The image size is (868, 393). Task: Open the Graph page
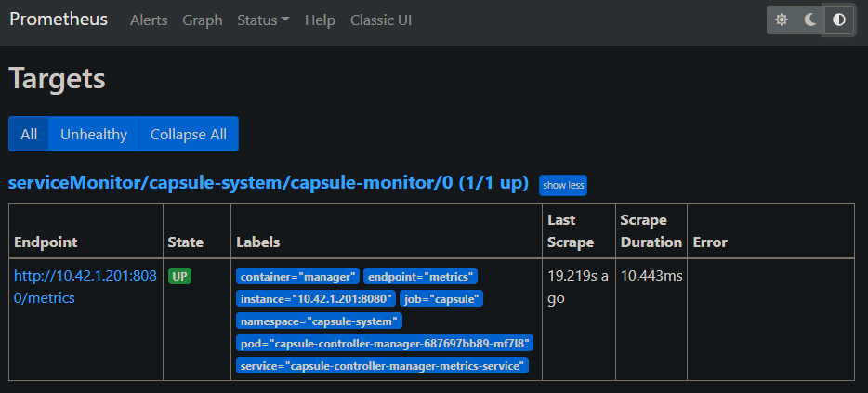tap(202, 20)
